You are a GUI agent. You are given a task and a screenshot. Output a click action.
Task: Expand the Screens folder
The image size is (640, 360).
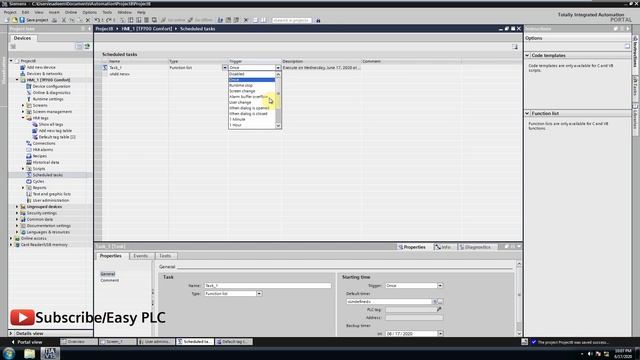(23, 105)
